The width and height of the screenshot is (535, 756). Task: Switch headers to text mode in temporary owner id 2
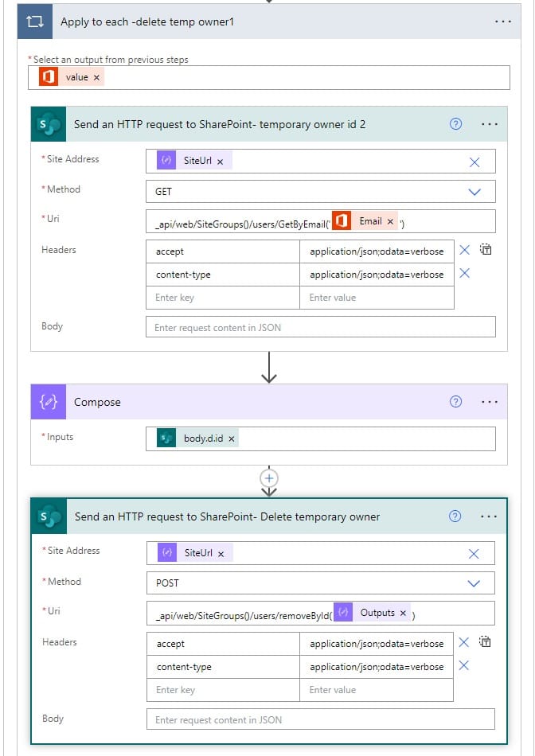point(486,249)
